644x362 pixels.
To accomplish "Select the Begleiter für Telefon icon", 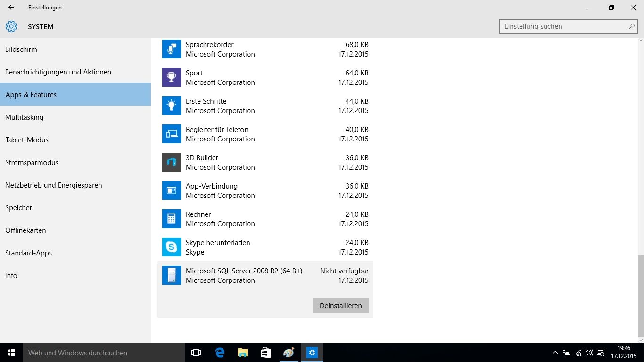I will coord(172,134).
